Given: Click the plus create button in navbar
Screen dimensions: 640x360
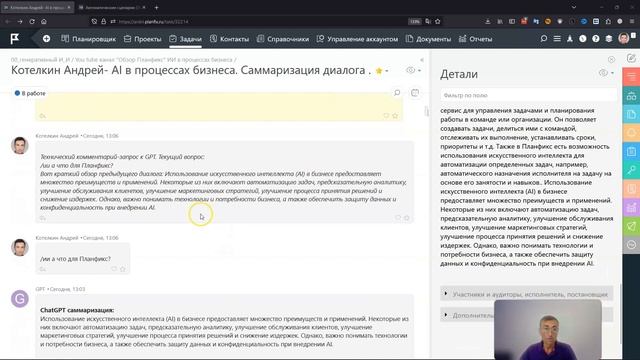Looking at the screenshot, I should [x=47, y=39].
